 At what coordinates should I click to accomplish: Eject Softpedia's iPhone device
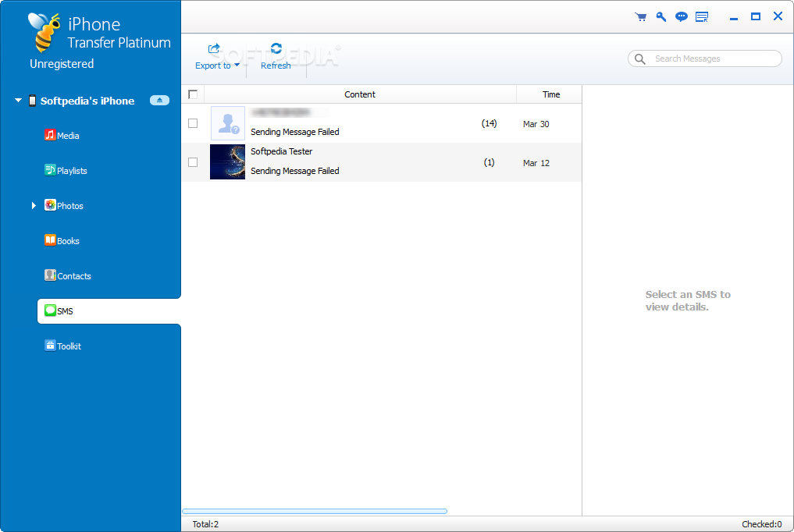(x=159, y=100)
